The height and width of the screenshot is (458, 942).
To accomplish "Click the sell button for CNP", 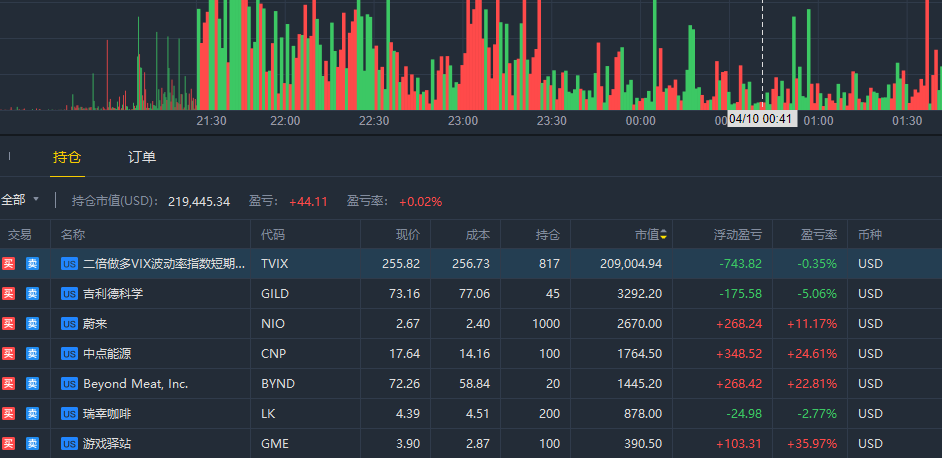I will click(x=32, y=354).
